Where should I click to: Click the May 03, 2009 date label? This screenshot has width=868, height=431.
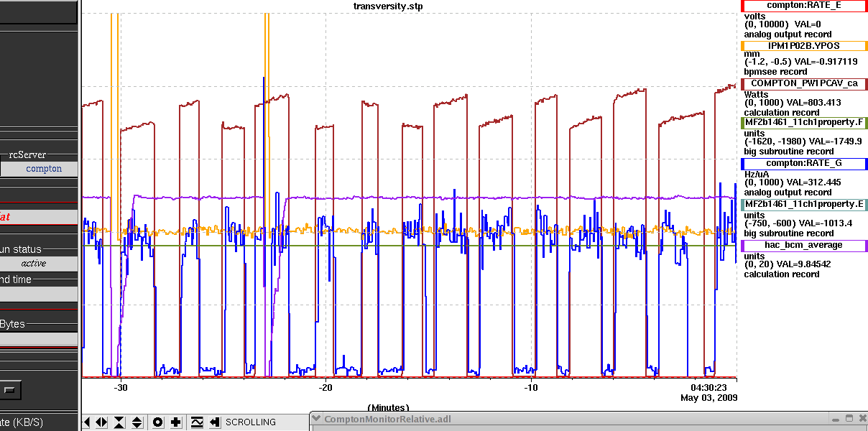tap(708, 398)
